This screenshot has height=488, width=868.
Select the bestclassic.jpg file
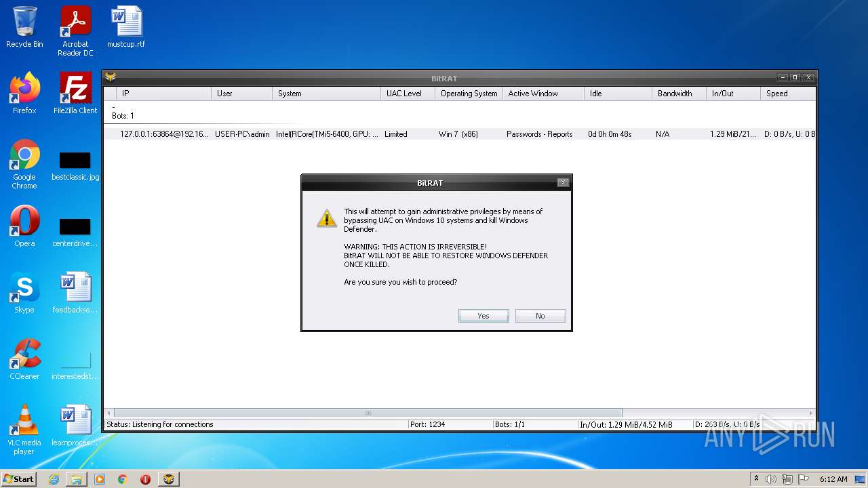click(75, 167)
